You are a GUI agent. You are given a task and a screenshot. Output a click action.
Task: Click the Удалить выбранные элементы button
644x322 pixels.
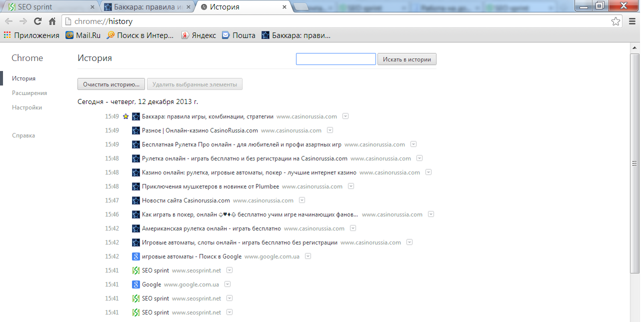click(195, 84)
